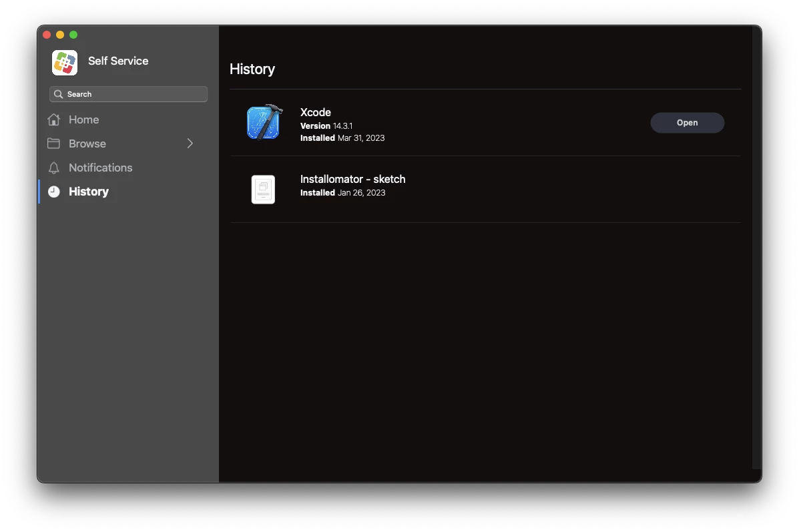Click the search magnifying glass icon

tap(58, 94)
